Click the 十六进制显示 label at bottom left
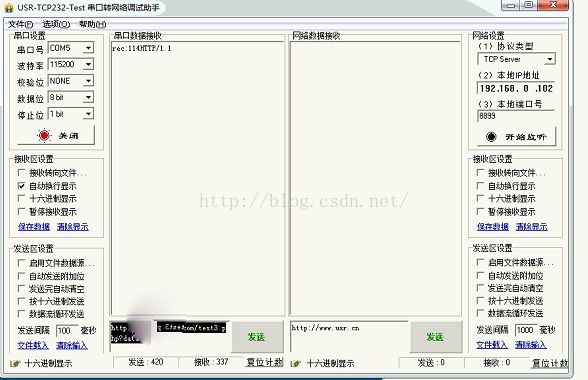Image resolution: width=588 pixels, height=380 pixels. (x=48, y=363)
